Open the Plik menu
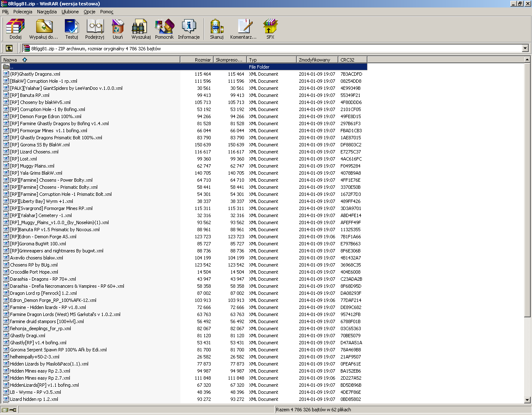 pyautogui.click(x=5, y=12)
